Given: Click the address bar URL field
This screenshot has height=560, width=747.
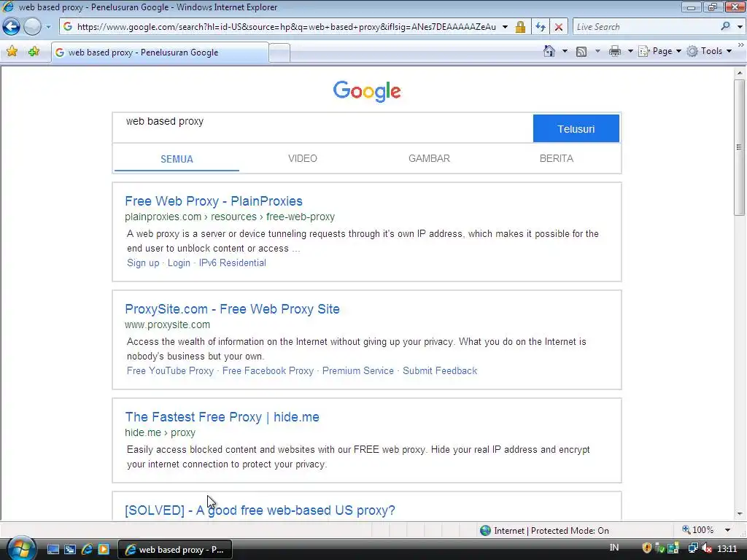Looking at the screenshot, I should (286, 27).
